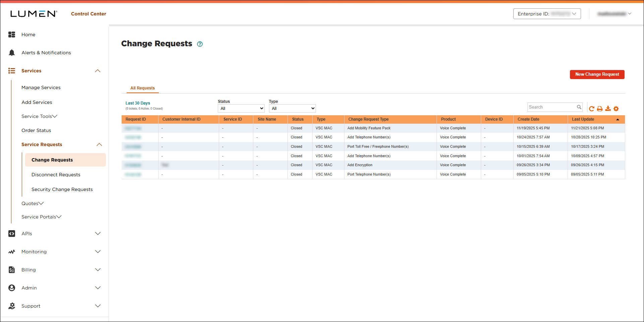Click the print icon above the table

click(x=600, y=109)
